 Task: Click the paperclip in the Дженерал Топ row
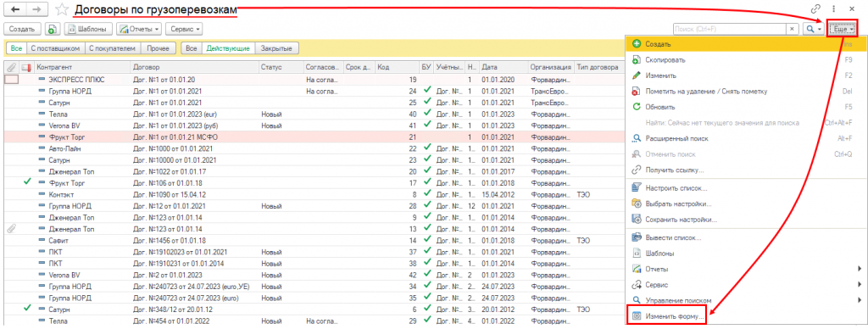[x=10, y=228]
